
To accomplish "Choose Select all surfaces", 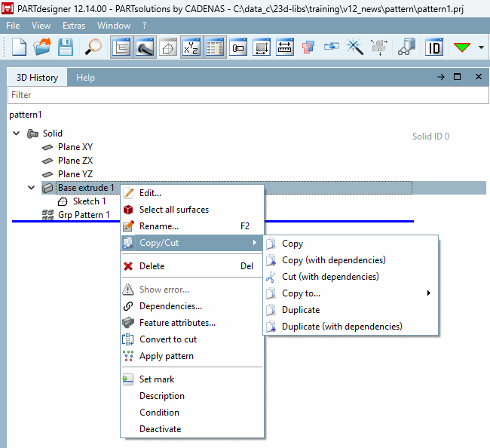I will [192, 210].
